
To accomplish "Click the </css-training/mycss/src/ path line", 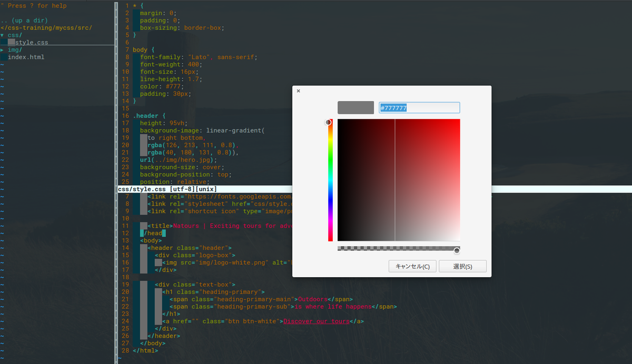I will pyautogui.click(x=46, y=28).
